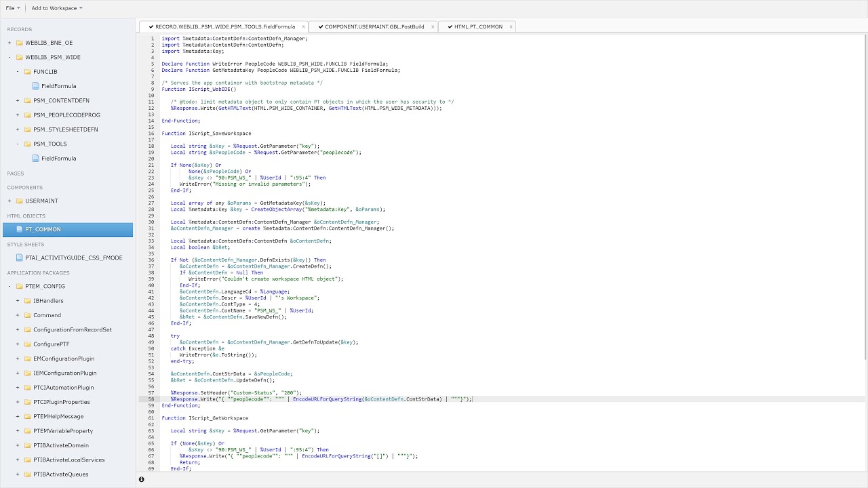This screenshot has height=488, width=868.
Task: Click the COMPONENTS section header
Action: click(24, 187)
